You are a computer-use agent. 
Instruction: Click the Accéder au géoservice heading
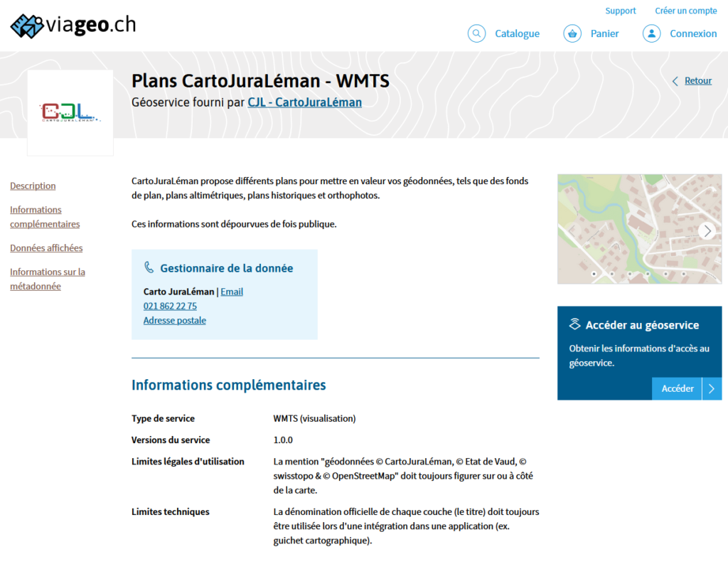[642, 325]
